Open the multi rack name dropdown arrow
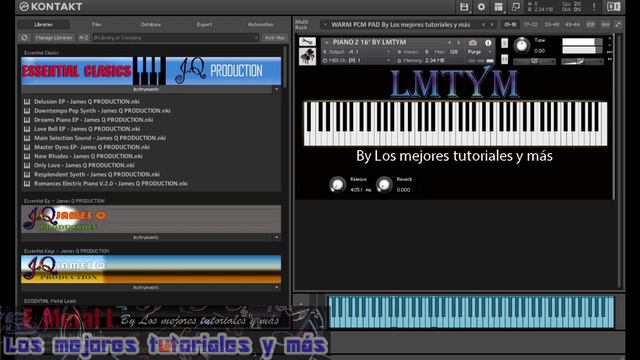This screenshot has height=360, width=640. [325, 24]
